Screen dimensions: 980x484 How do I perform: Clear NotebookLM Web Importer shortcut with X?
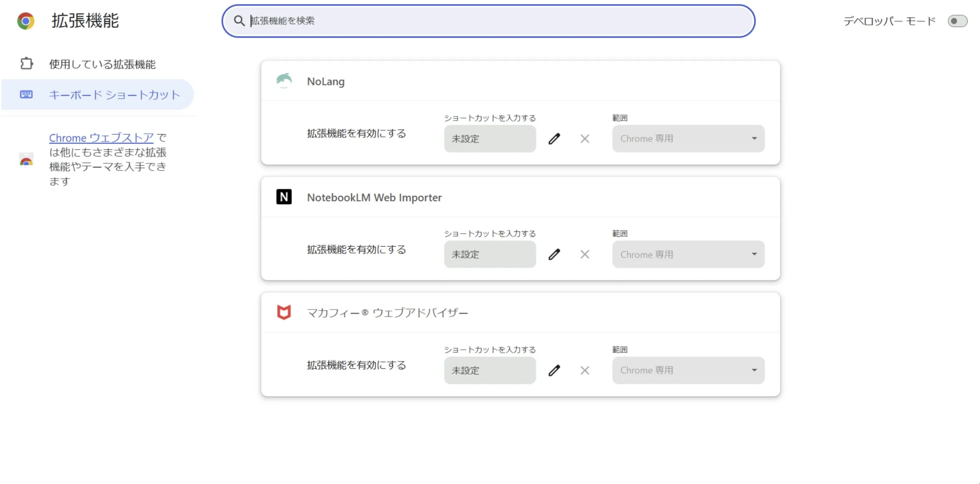pos(585,254)
